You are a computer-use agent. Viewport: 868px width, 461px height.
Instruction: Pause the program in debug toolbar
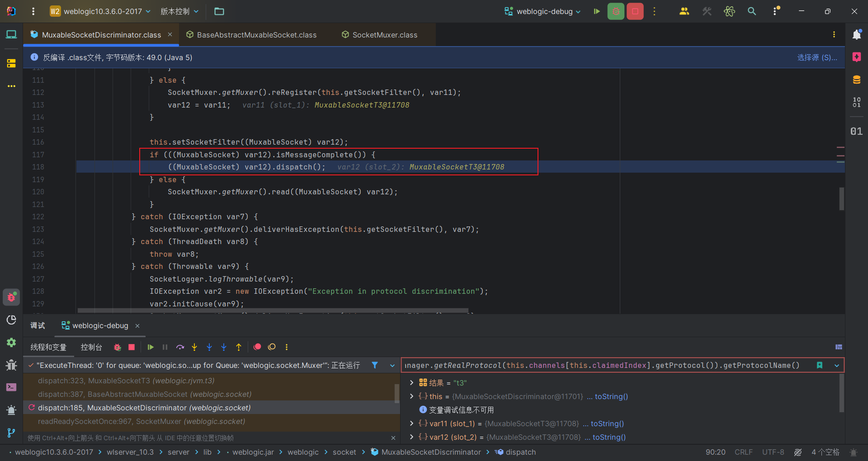click(165, 347)
